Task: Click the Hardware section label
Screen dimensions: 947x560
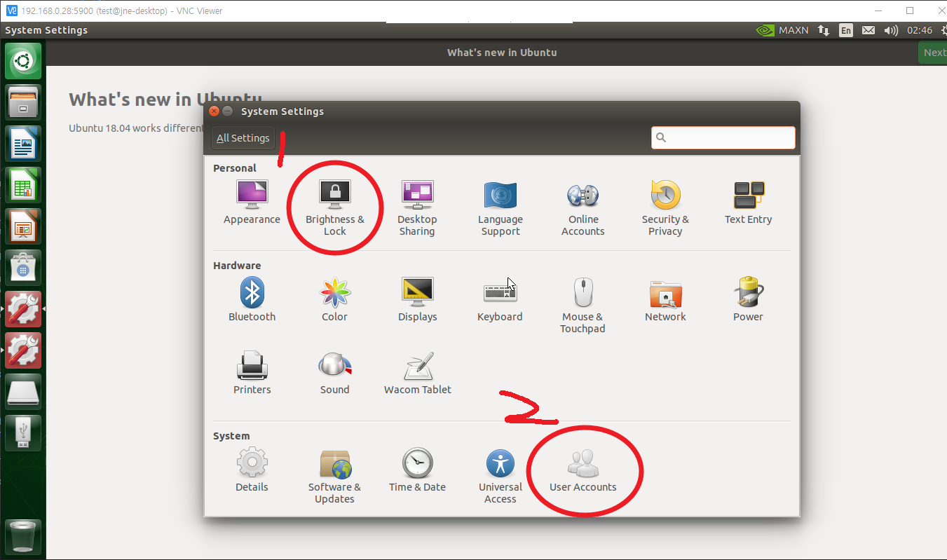Action: 237,266
